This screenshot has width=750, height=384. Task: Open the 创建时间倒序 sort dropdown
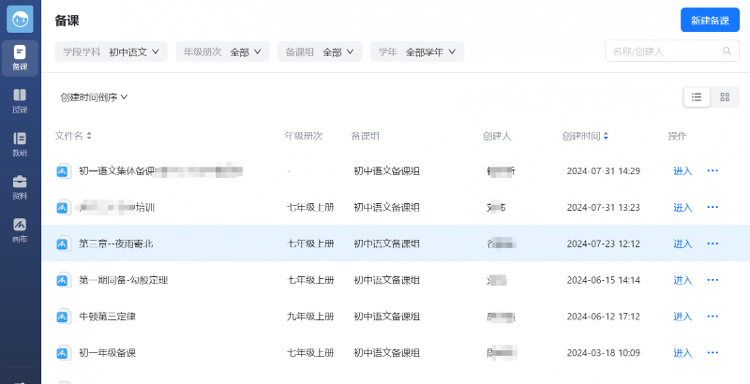pos(94,97)
